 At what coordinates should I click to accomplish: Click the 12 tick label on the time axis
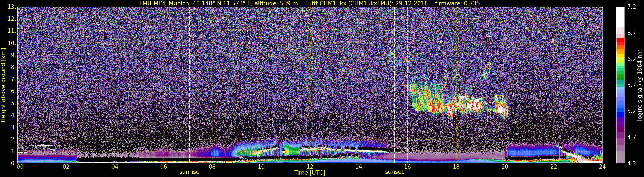(x=310, y=167)
